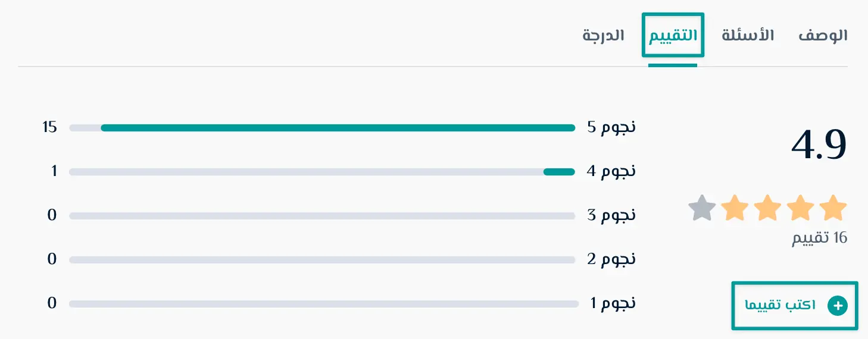Click the second gold rating star
The width and height of the screenshot is (868, 339).
800,208
